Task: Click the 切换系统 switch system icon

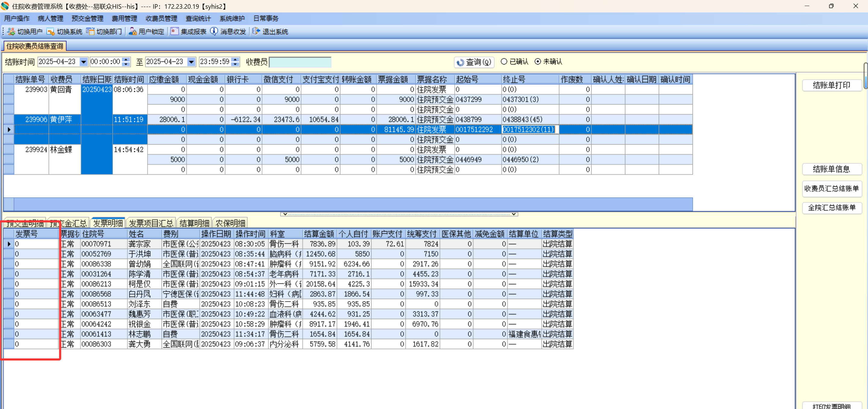Action: click(51, 31)
